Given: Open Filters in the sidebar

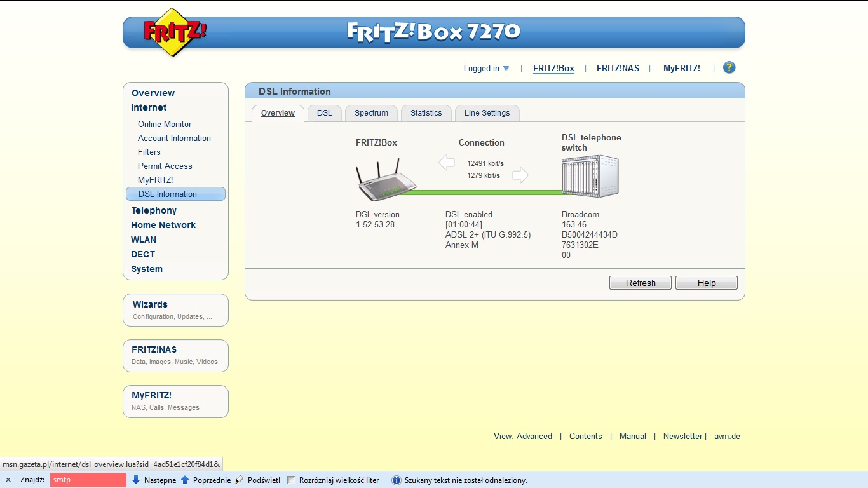Looking at the screenshot, I should 149,152.
